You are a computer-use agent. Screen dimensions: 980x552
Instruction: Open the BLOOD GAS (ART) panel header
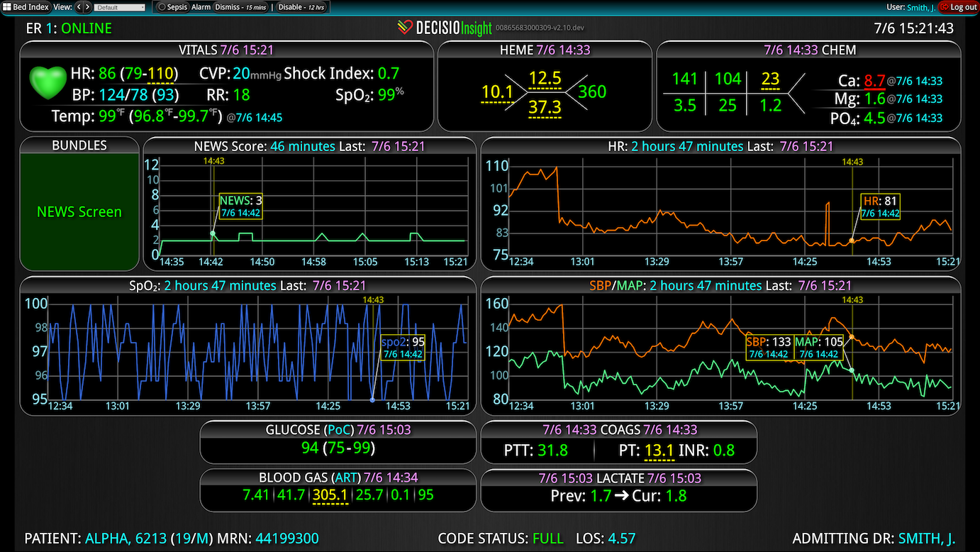point(338,478)
